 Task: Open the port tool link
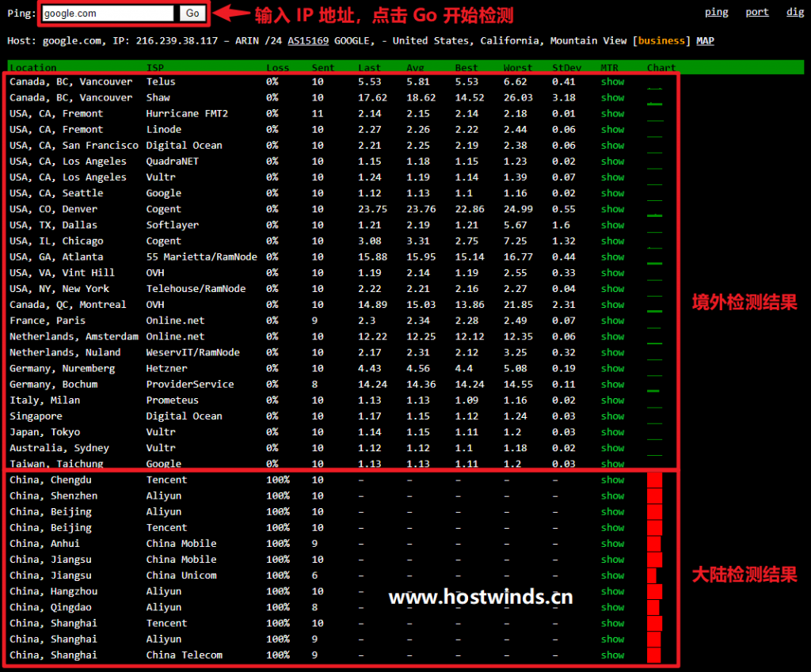click(x=756, y=12)
